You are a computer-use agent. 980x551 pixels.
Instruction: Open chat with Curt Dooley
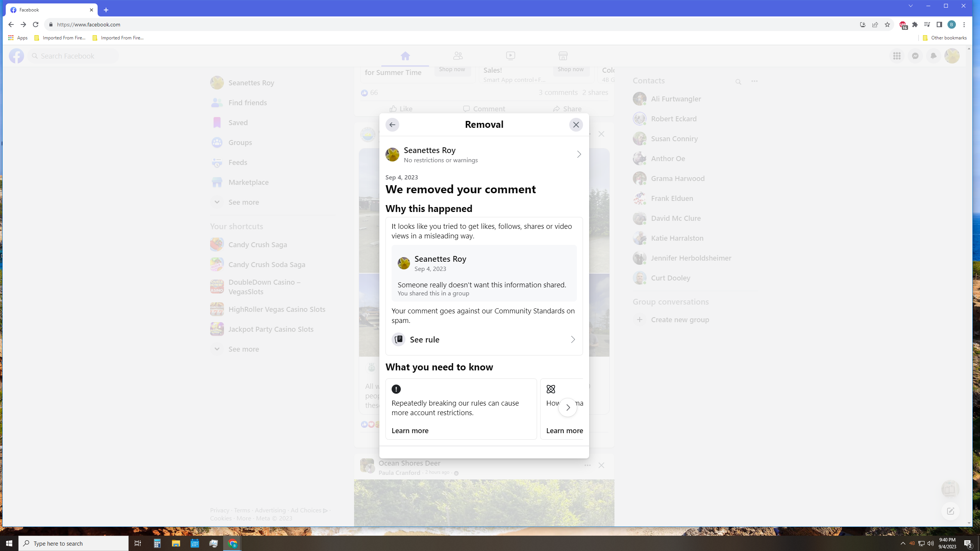695,278
